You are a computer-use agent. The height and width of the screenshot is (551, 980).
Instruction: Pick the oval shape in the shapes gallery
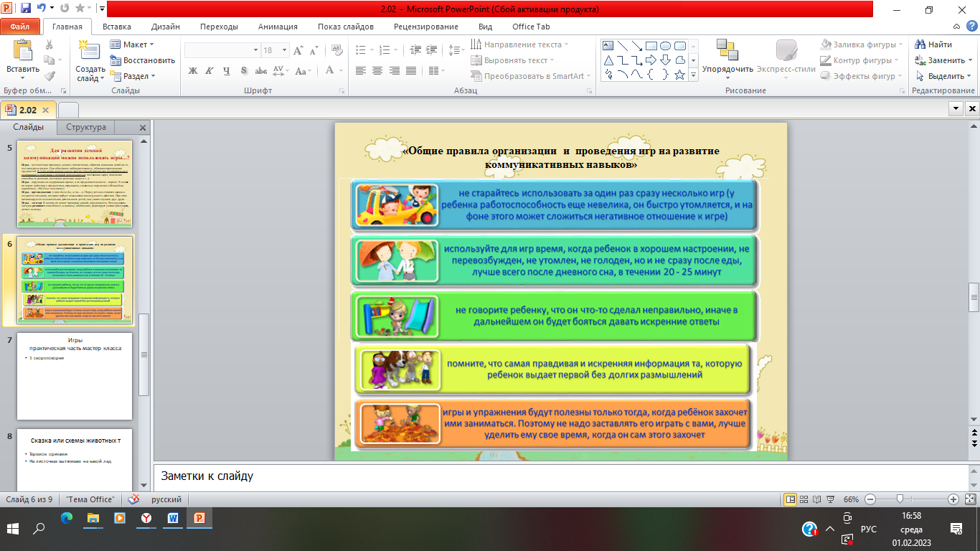[x=666, y=45]
